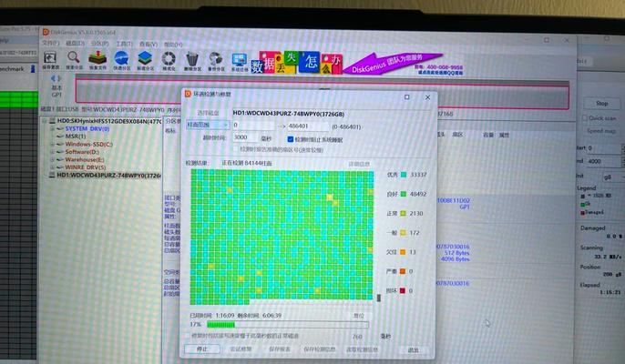Click the pink-outlined disk partition bar

pos(323,95)
